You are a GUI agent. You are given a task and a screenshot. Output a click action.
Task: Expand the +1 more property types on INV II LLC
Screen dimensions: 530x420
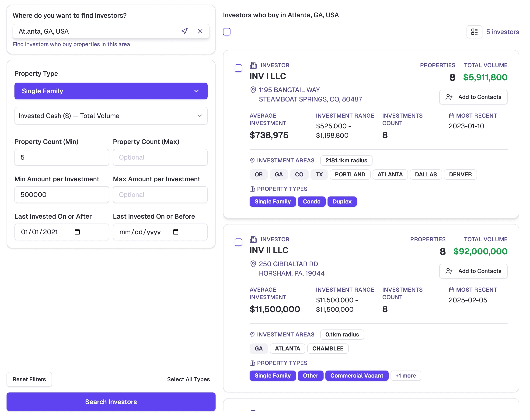pyautogui.click(x=405, y=375)
